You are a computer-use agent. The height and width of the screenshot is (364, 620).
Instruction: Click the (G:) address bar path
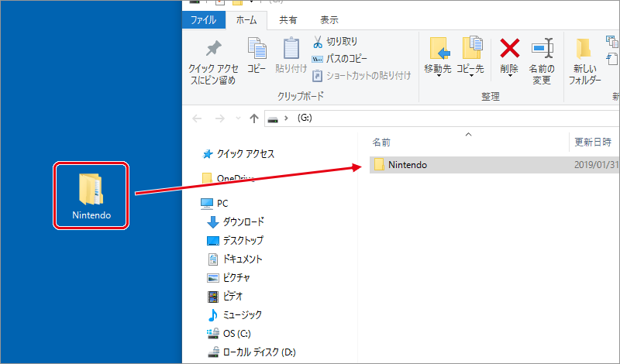point(305,118)
